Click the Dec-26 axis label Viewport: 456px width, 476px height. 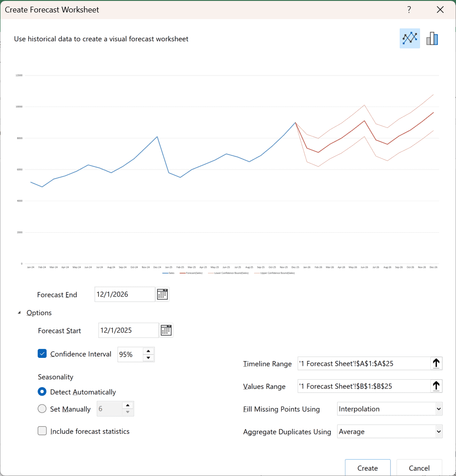[x=433, y=267]
